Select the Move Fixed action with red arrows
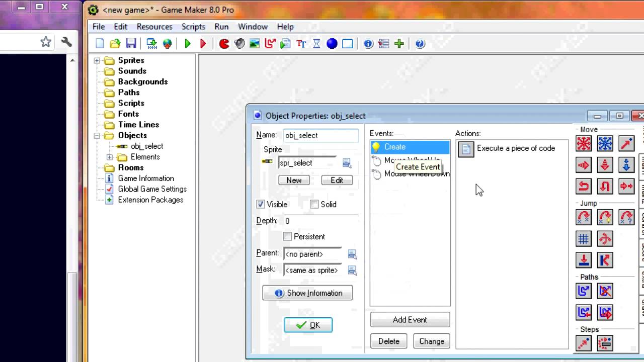Viewport: 644px width, 362px height. [584, 144]
